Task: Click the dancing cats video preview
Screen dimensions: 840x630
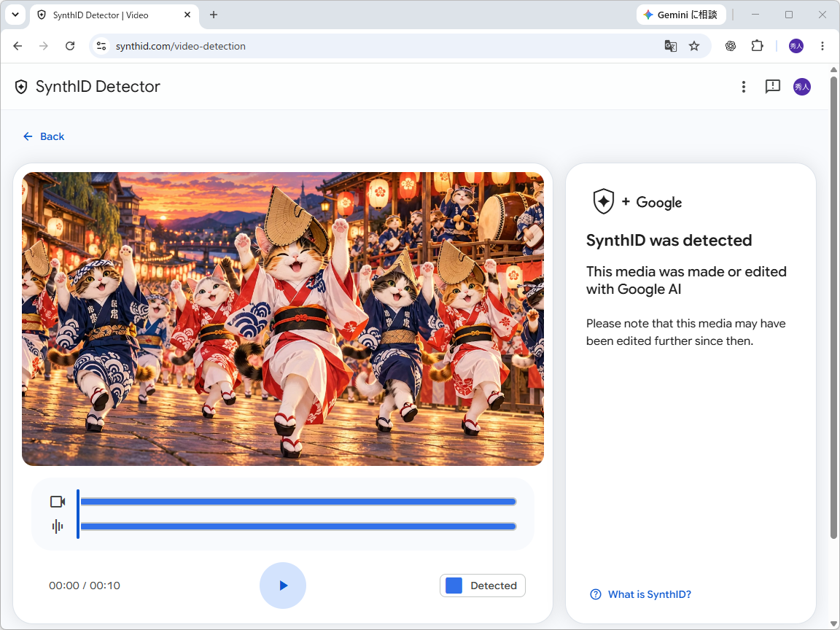Action: click(x=283, y=319)
